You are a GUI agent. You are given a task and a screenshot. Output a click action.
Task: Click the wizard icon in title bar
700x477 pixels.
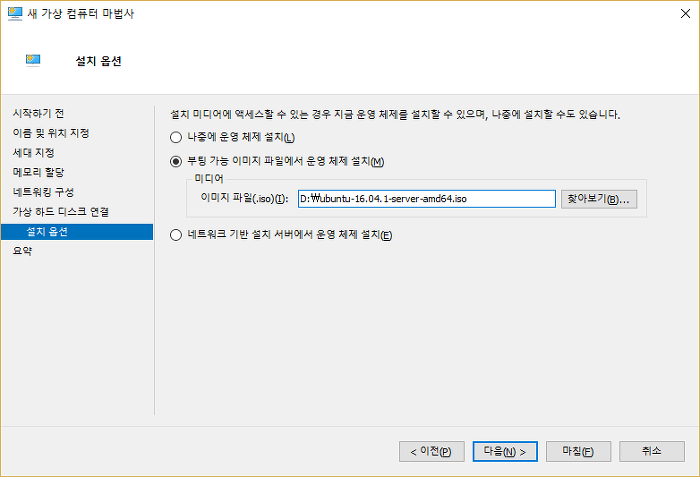coord(15,14)
